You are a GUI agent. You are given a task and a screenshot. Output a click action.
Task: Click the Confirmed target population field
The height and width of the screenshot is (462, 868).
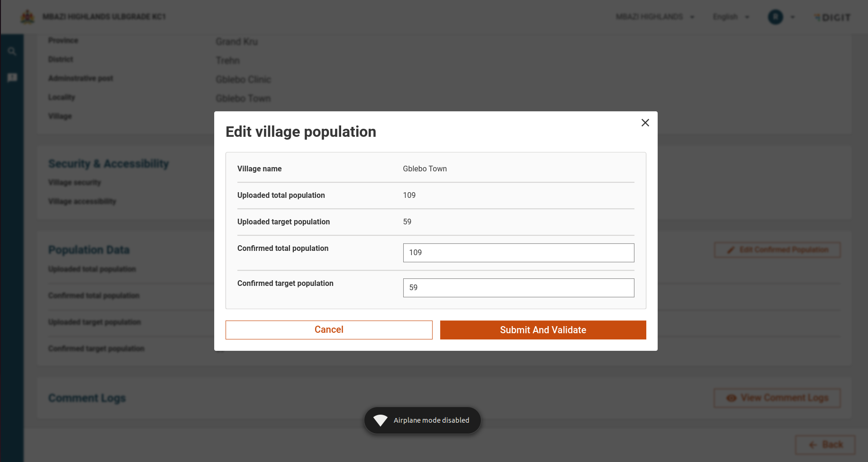coord(518,288)
